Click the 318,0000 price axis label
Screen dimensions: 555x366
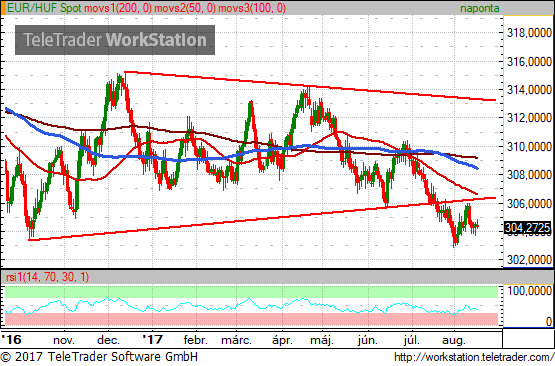(529, 33)
